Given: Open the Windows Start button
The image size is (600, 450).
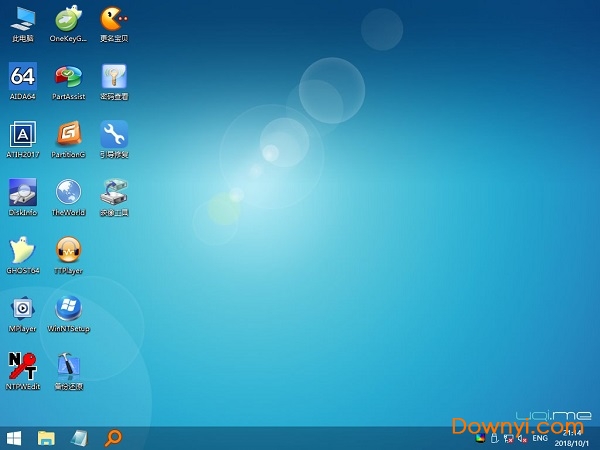Looking at the screenshot, I should pyautogui.click(x=15, y=438).
